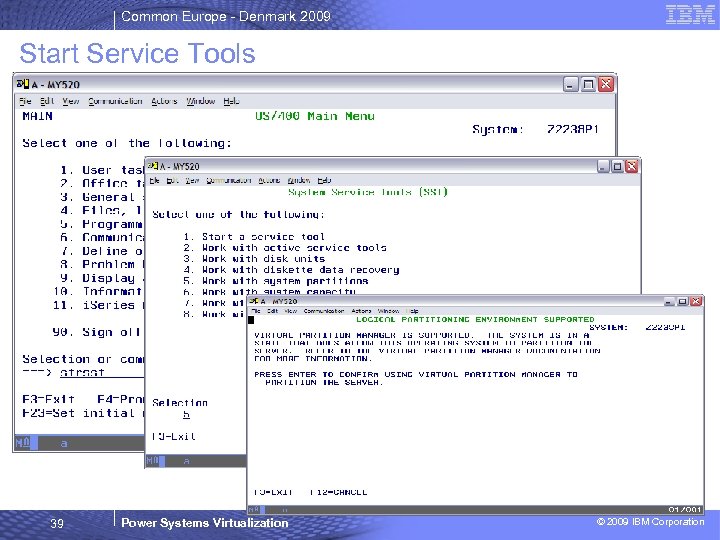Open Communication menu in front partitioning window
The image size is (720, 540).
tap(324, 311)
